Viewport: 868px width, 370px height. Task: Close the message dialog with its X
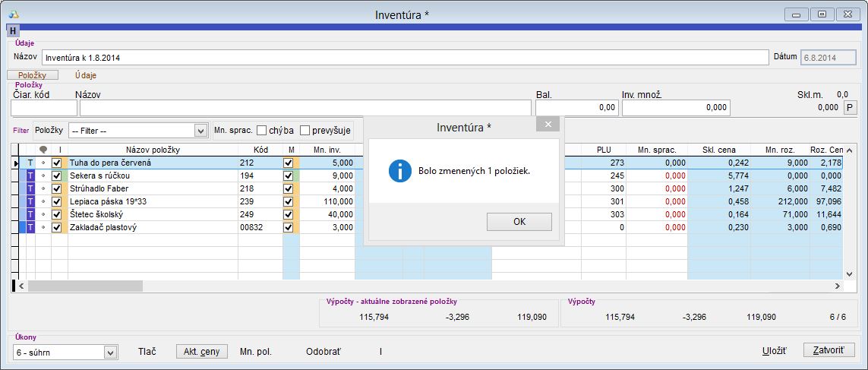point(548,125)
